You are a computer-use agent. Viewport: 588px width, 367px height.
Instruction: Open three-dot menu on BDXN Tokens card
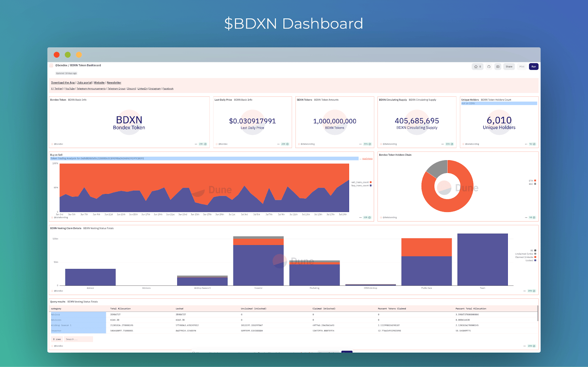(x=361, y=144)
